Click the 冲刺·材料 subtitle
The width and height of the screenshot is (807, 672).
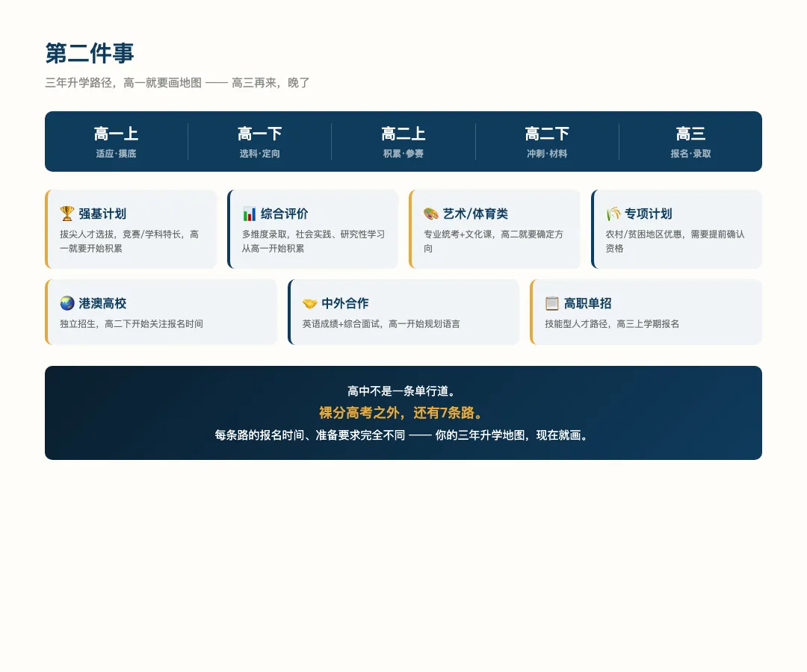(x=547, y=153)
